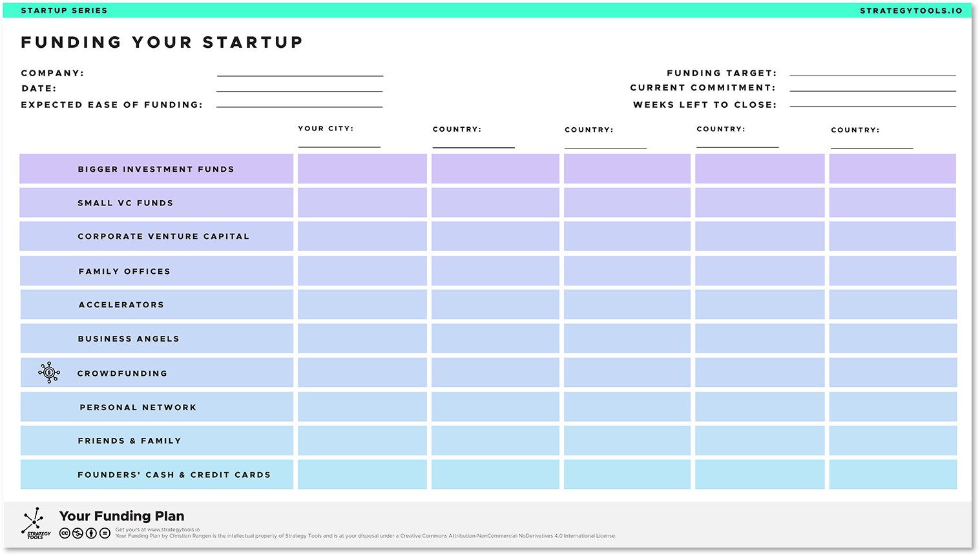Click the Creative Commons CC icon
The height and width of the screenshot is (556, 980).
coord(65,533)
